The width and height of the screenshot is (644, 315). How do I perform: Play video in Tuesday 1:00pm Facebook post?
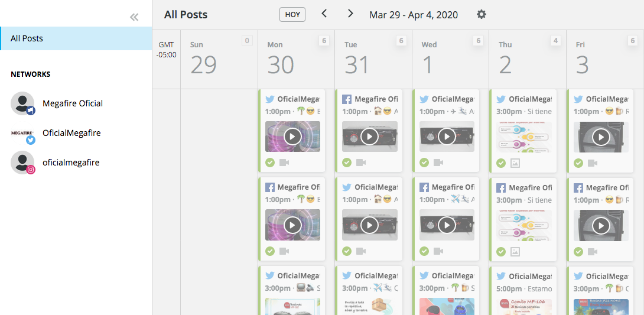[369, 137]
